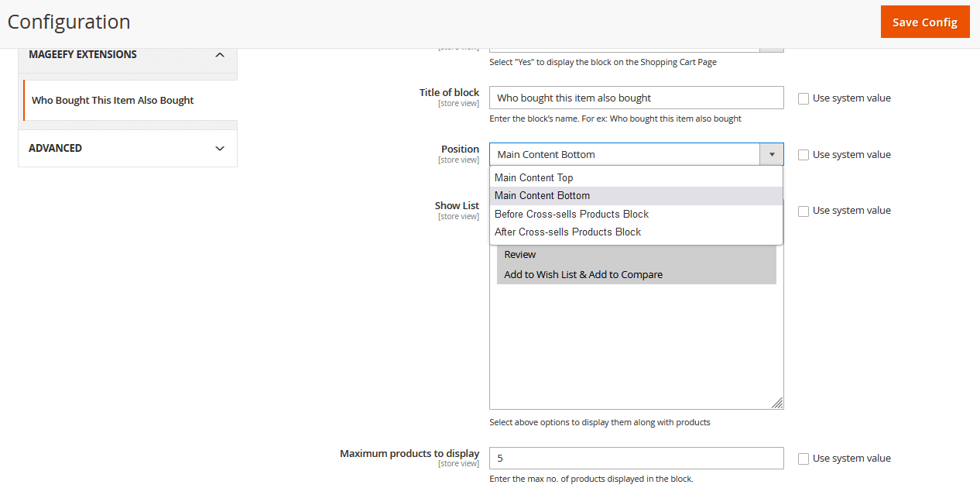
Task: Select Main Content Top option
Action: coord(534,178)
